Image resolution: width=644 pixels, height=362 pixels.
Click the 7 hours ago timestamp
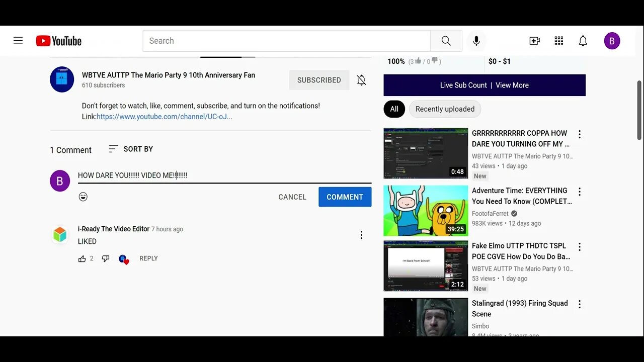tap(168, 229)
